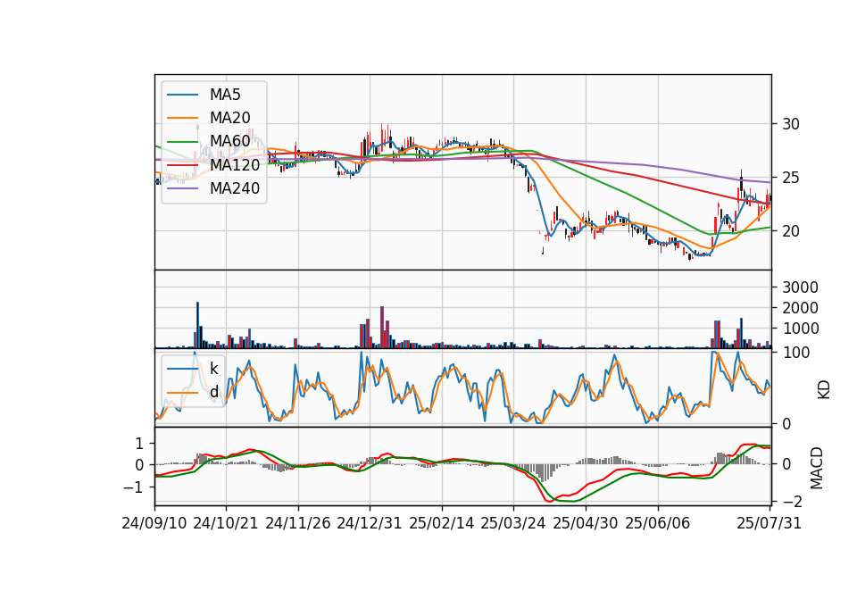Click the MA120 legend label
The width and height of the screenshot is (857, 616).
(x=235, y=164)
